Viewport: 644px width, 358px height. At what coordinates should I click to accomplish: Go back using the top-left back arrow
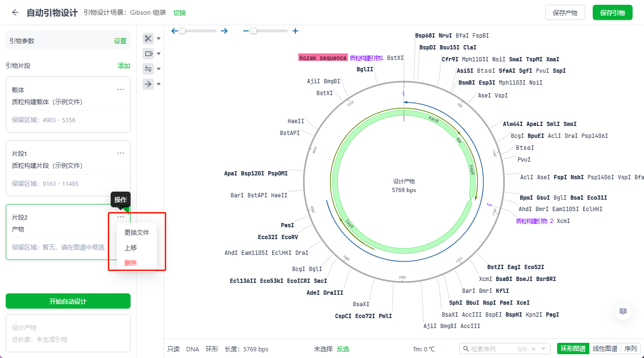[15, 13]
